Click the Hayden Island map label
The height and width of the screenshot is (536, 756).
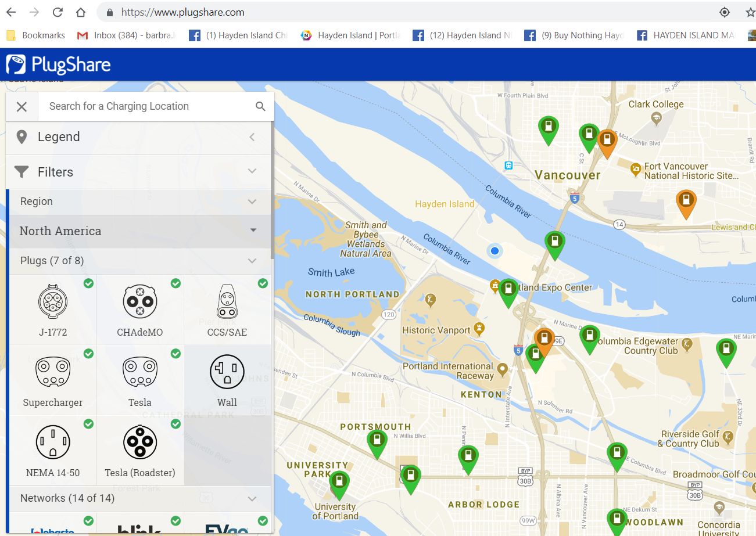point(445,204)
